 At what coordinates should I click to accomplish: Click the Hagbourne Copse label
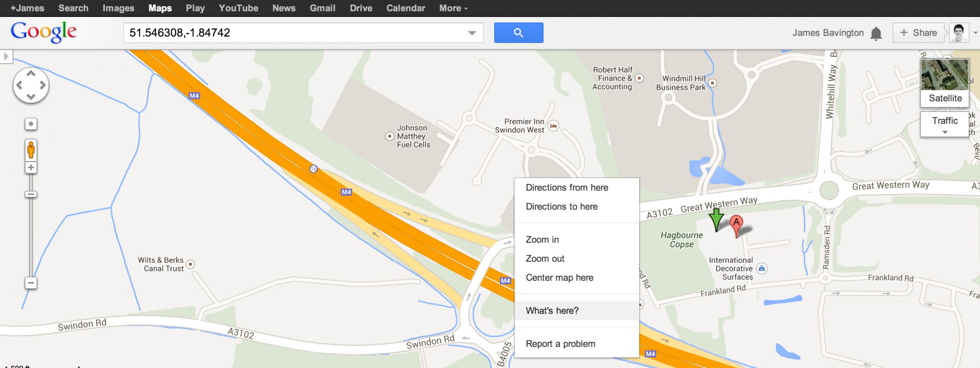pyautogui.click(x=681, y=239)
